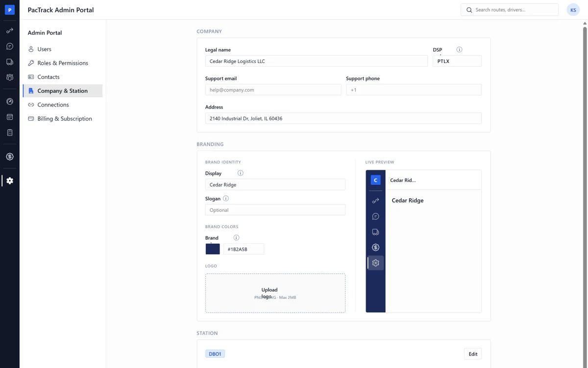Click the Admin Portal sidebar heading
This screenshot has width=588, height=368.
45,33
